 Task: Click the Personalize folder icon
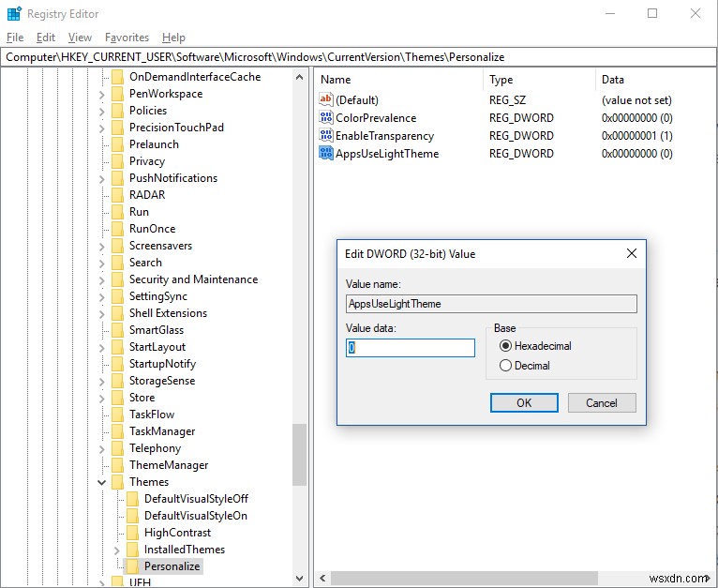(133, 566)
